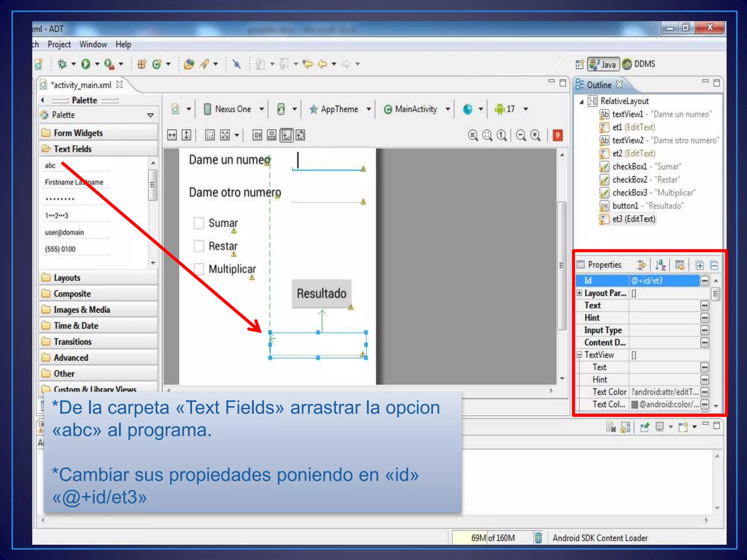Click the Last Edit Location arrow icon
747x560 pixels.
tap(308, 64)
